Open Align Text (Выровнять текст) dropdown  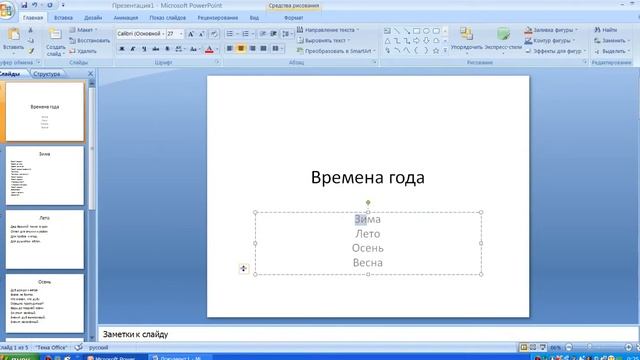[324, 40]
